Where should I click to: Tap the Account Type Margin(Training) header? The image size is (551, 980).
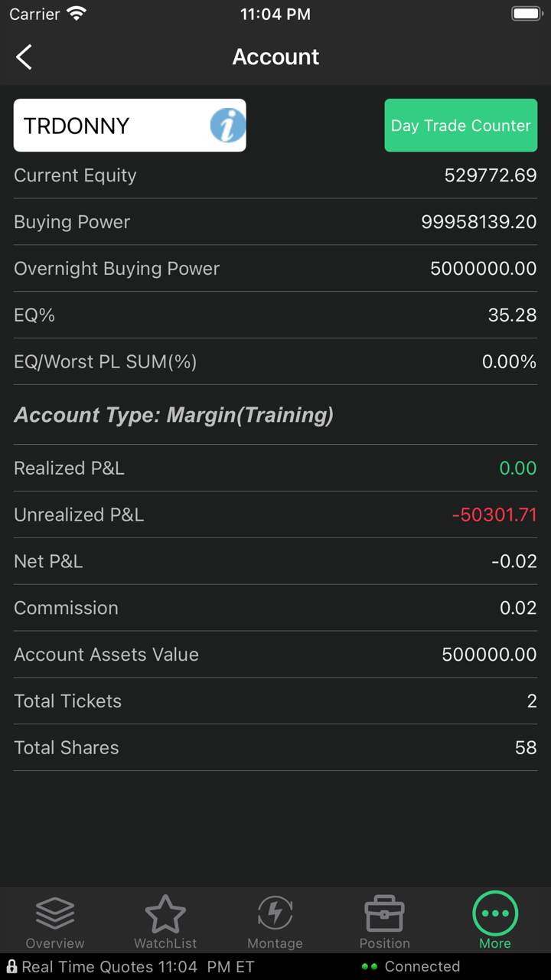coord(174,415)
